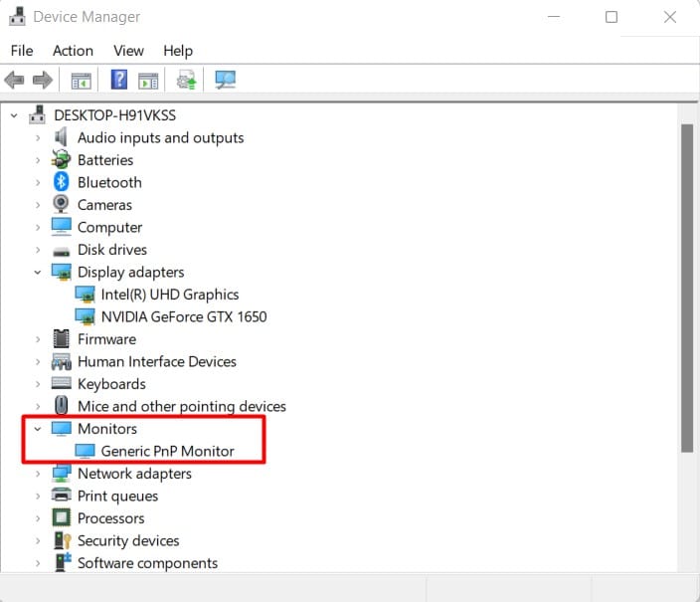Select the Software components label
The image size is (700, 602).
tap(147, 563)
